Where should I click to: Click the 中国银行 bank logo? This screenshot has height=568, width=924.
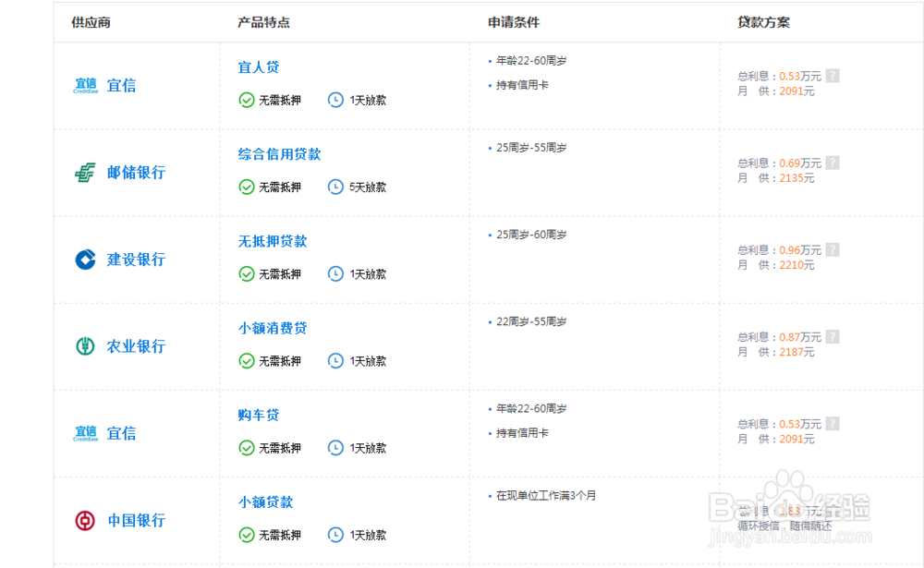click(86, 521)
